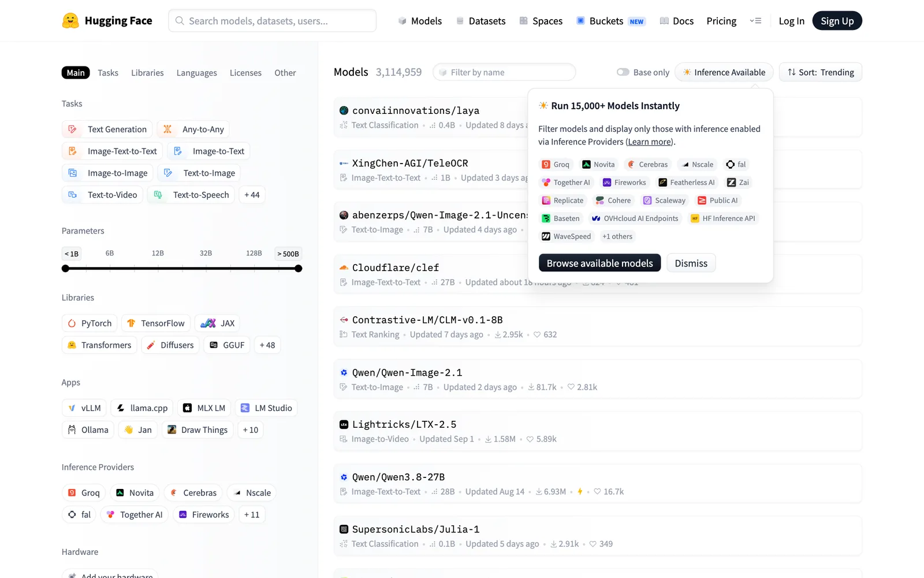924x578 pixels.
Task: Click the Groq icon in the popup
Action: (546, 165)
